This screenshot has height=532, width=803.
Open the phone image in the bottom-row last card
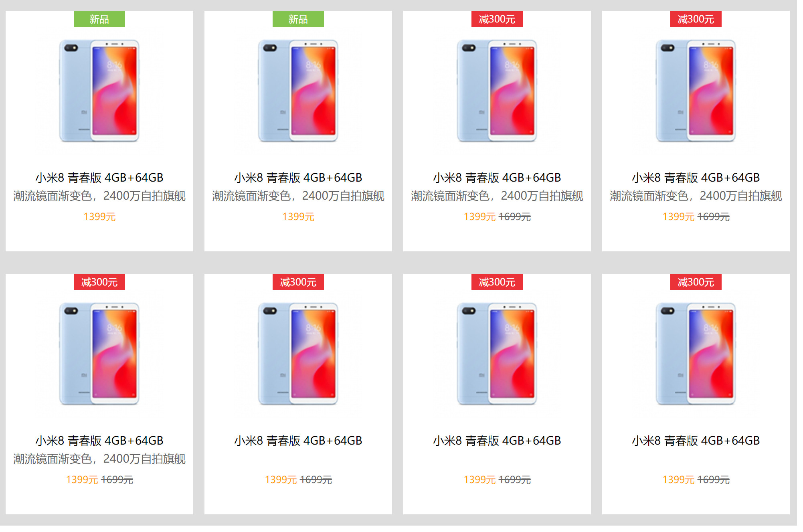coord(696,354)
